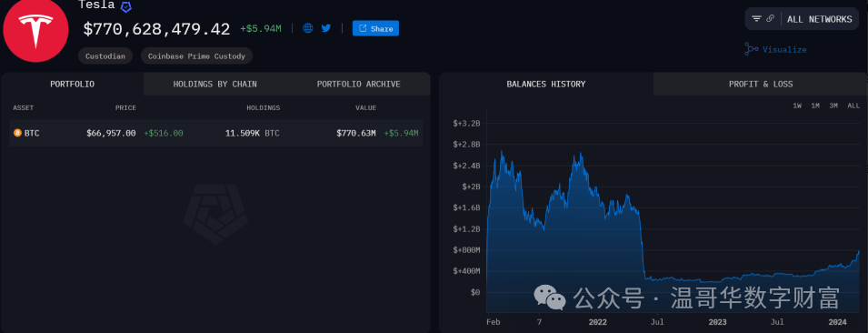This screenshot has width=868, height=333.
Task: Click the BTC coin icon
Action: click(x=17, y=133)
